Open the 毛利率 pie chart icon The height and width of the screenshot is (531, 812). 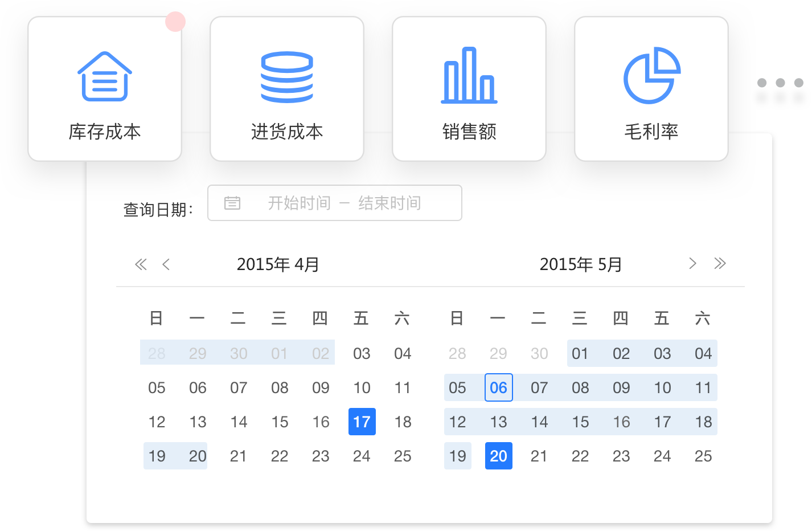pos(651,75)
